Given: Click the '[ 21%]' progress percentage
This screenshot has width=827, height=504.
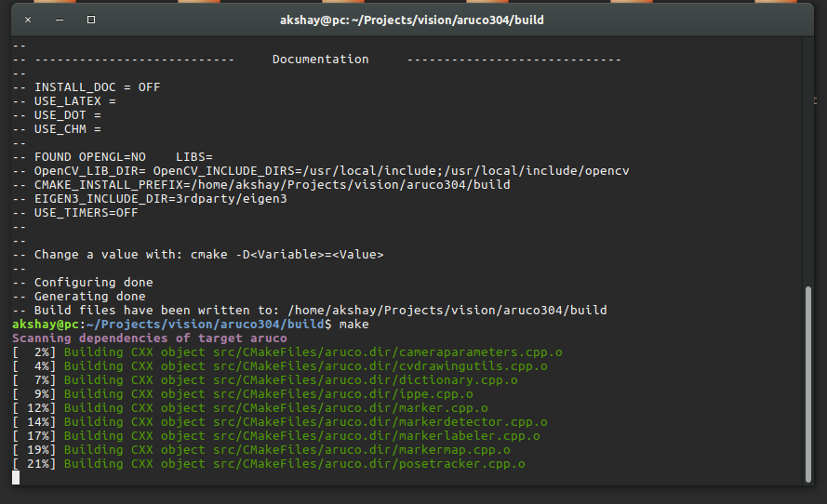Looking at the screenshot, I should click(34, 464).
